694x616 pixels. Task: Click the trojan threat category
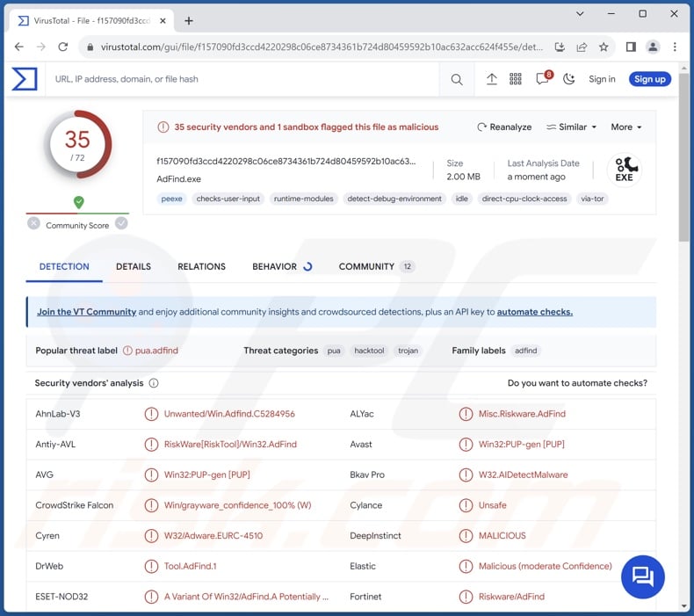pos(408,351)
